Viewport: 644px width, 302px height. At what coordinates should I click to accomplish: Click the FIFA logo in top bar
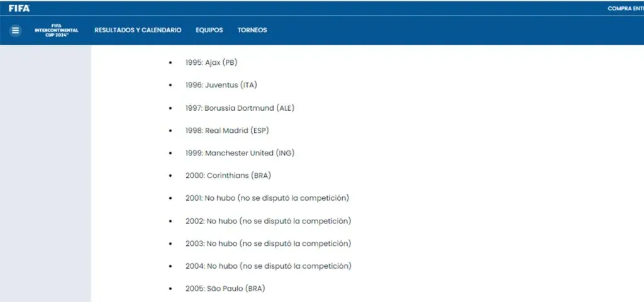pos(19,8)
